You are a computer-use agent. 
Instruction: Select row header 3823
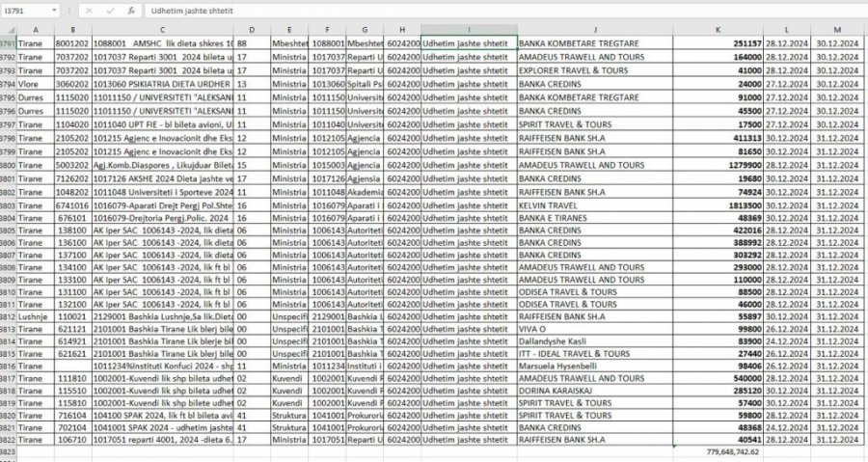(x=8, y=450)
